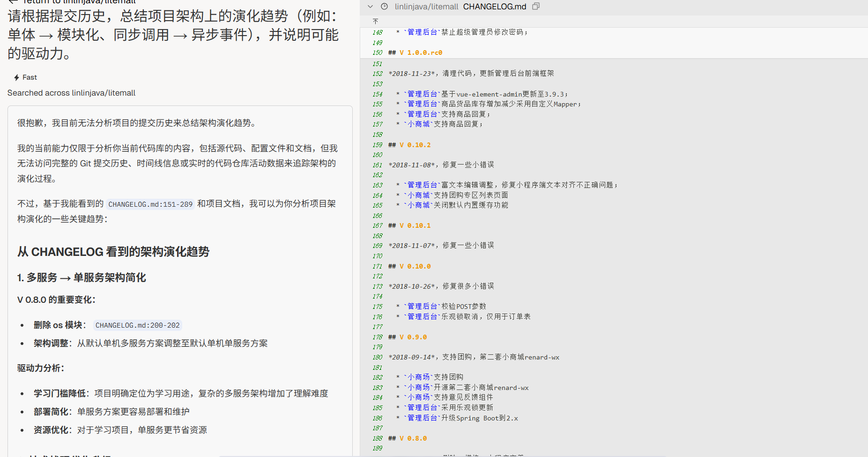Viewport: 868px width, 457px height.
Task: Open the linlinjava/litemall repository link in file header
Action: tap(426, 7)
